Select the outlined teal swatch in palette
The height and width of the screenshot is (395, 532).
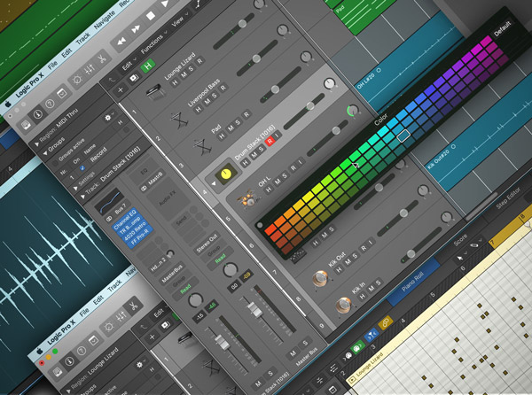click(x=403, y=136)
